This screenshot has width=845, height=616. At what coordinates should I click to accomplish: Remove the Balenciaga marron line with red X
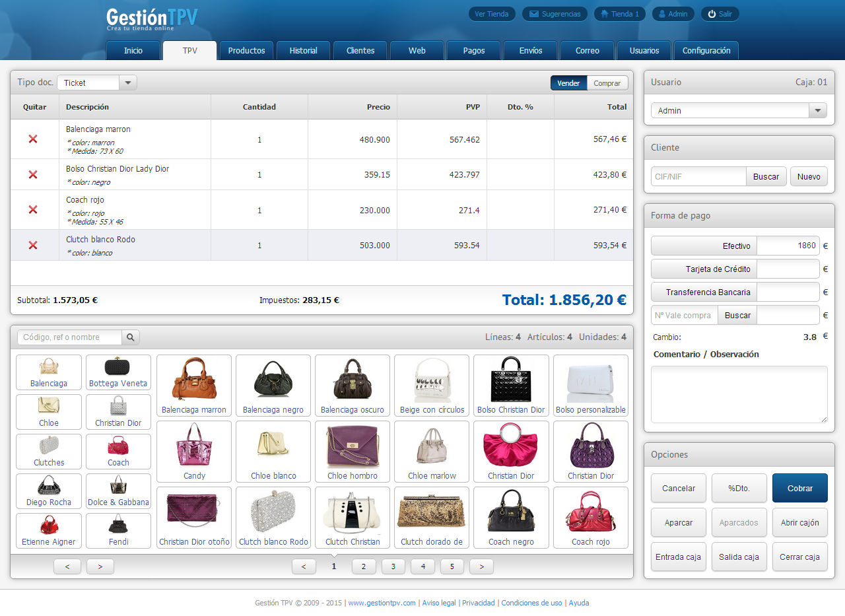pos(33,139)
